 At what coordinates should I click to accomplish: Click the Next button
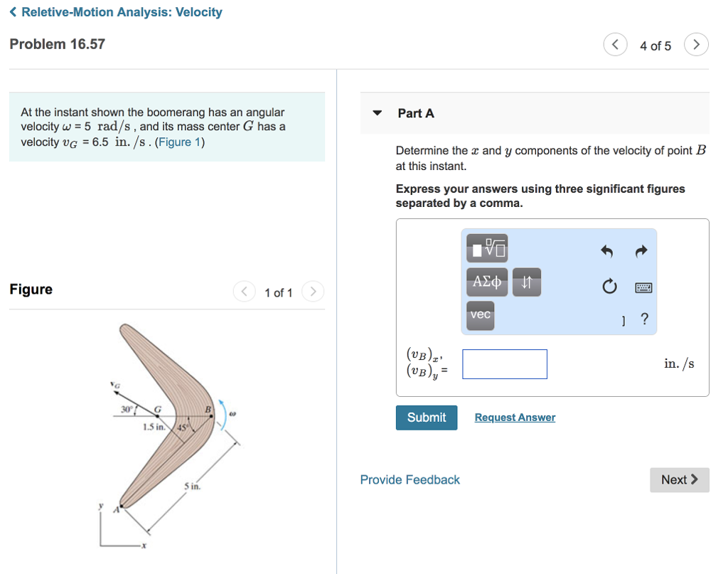pyautogui.click(x=678, y=479)
